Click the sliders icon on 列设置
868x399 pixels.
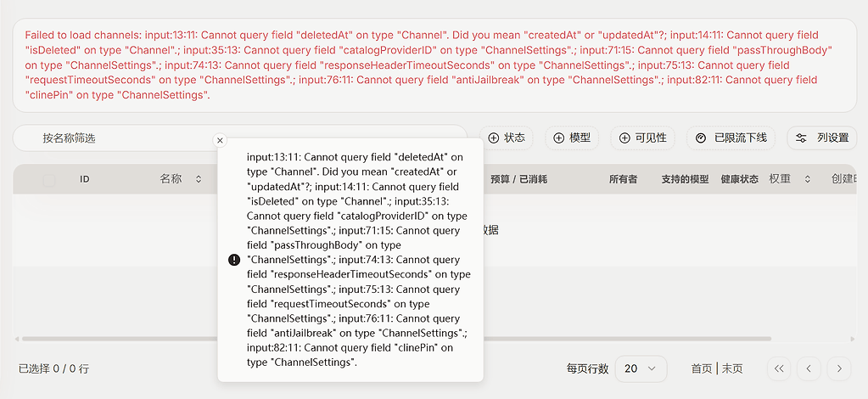[x=801, y=138]
